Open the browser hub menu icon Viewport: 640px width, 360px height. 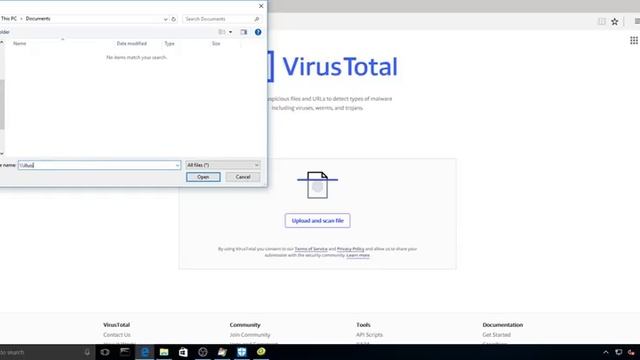click(x=637, y=22)
